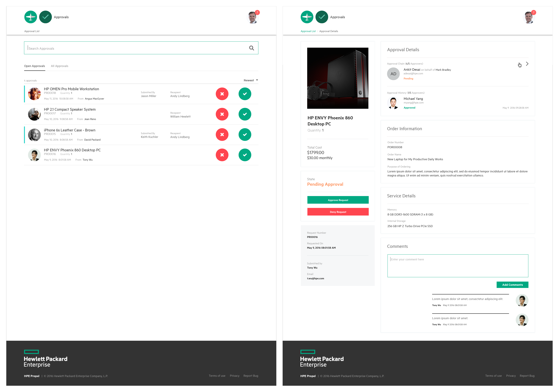Viewport: 559px width, 392px height.
Task: Click HPE logo in Approval List footer
Action: [x=46, y=358]
